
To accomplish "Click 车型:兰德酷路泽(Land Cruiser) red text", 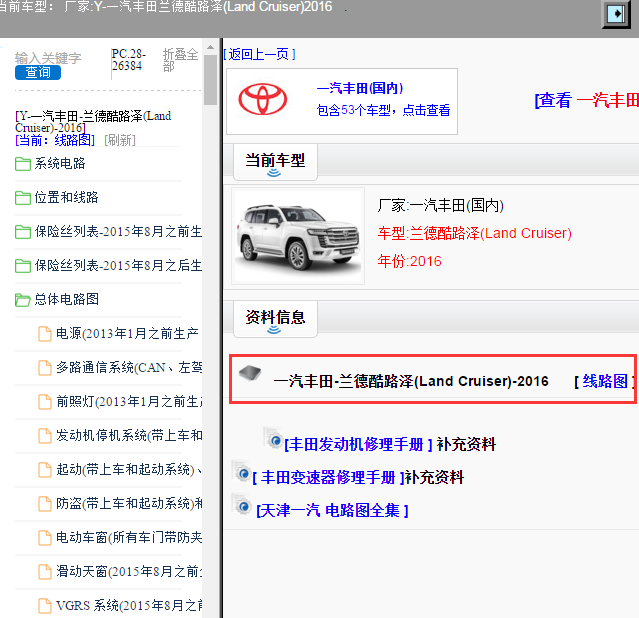I will [474, 234].
